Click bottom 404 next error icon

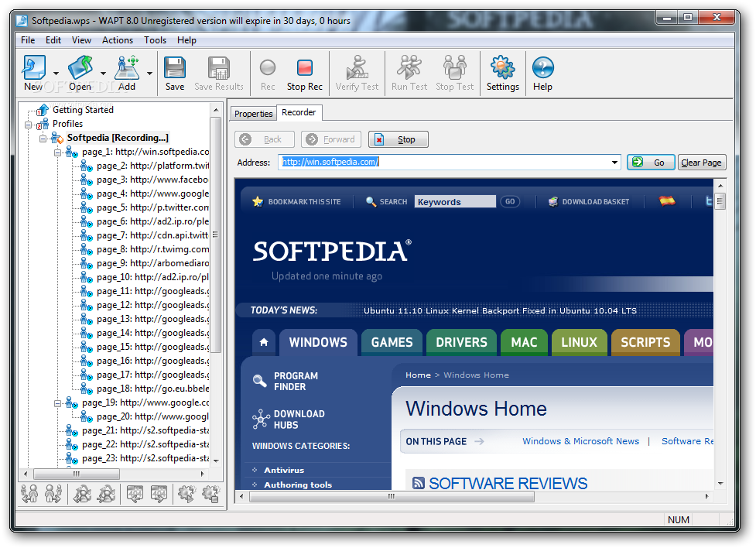click(159, 494)
